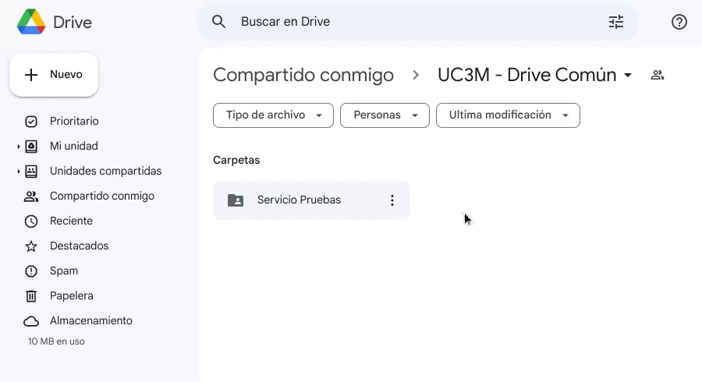Open Papelera in sidebar
The height and width of the screenshot is (382, 702).
coord(72,296)
